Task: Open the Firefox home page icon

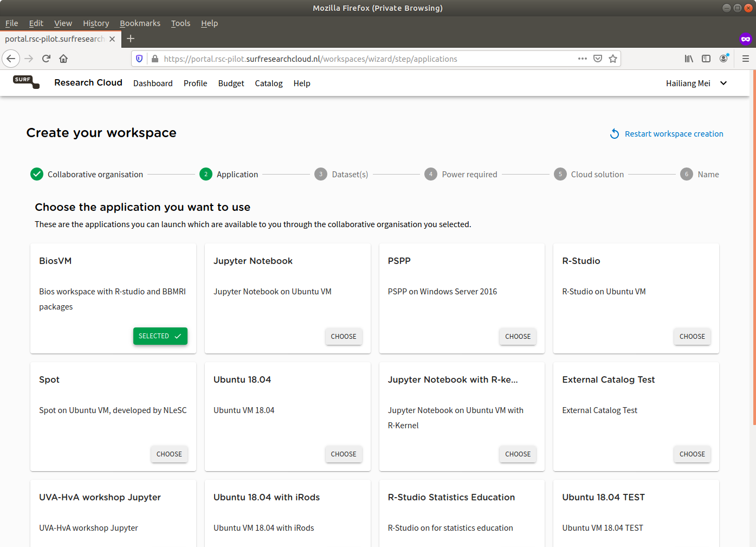Action: (x=63, y=59)
